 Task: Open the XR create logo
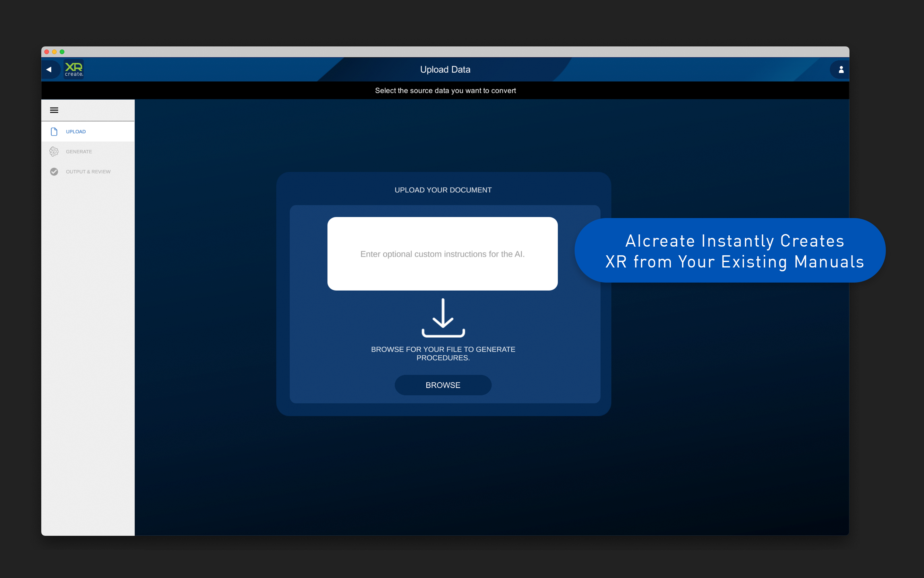pos(74,69)
